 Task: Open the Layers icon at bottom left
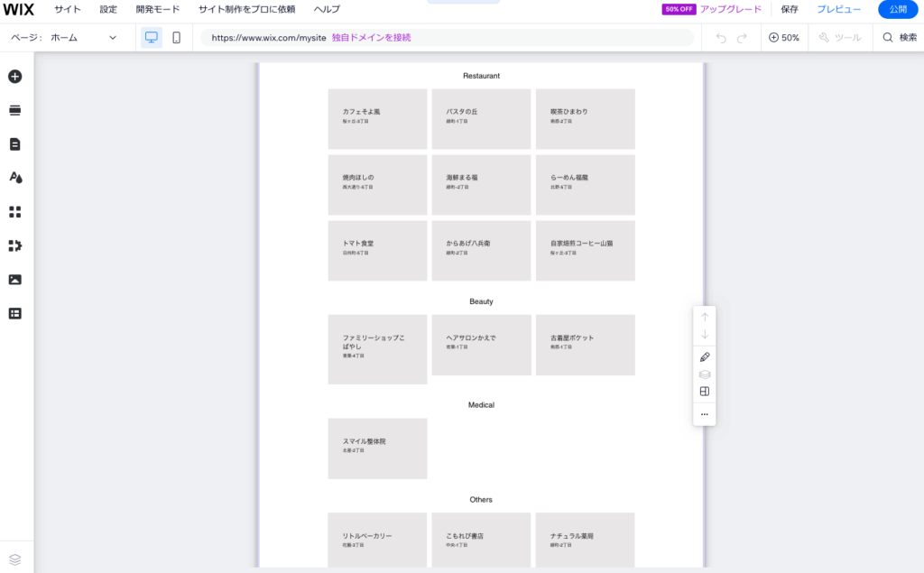click(14, 559)
